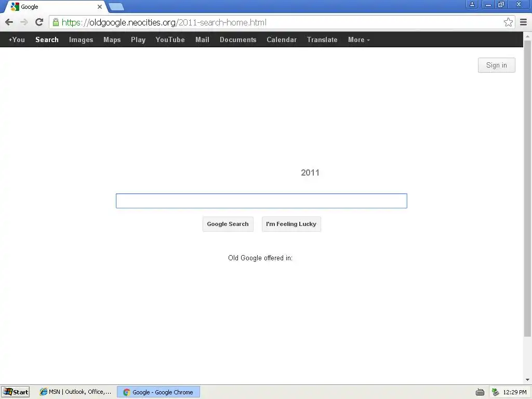Close the Google tab
This screenshot has height=399, width=532.
tap(100, 7)
